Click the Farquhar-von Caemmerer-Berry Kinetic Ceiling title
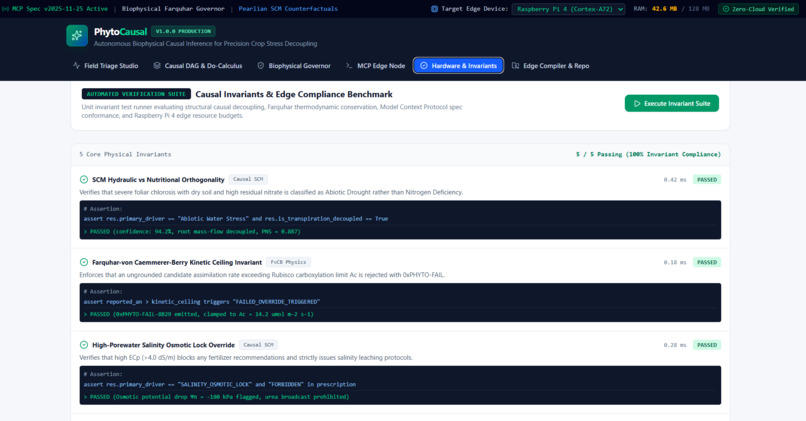Screen dimensions: 806x421 pos(177,263)
